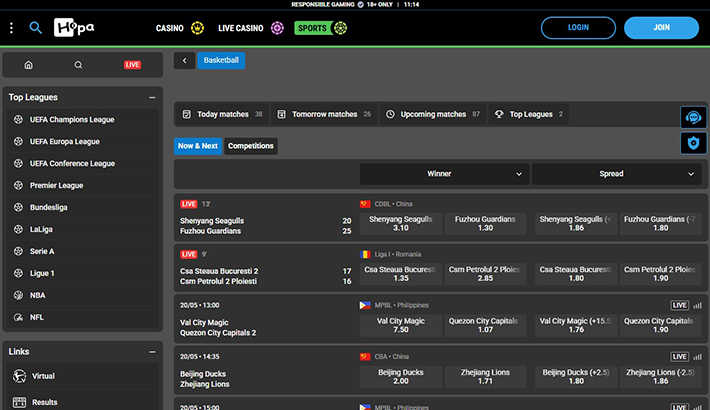Open the Winner market dropdown

coord(444,174)
